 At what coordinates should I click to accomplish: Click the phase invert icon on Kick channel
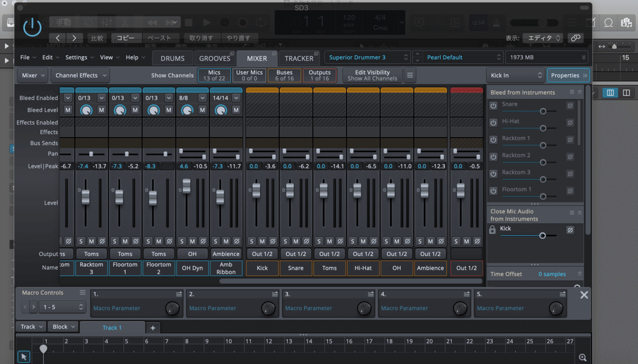point(271,241)
